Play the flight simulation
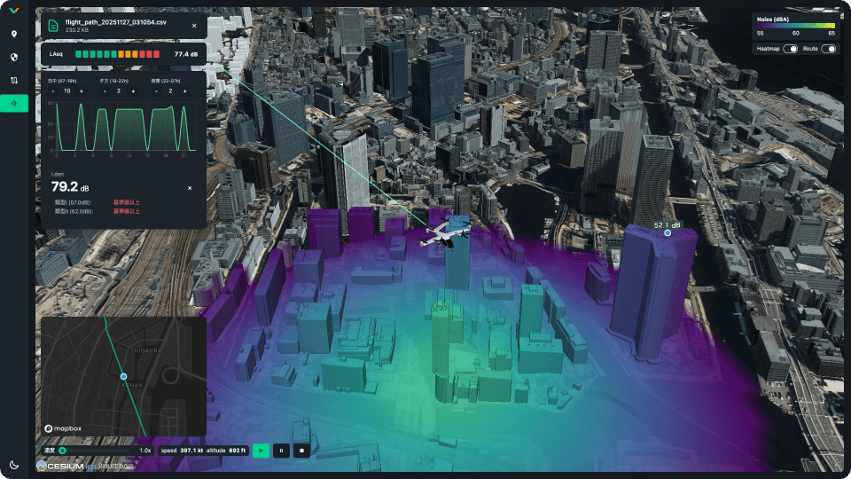851x479 pixels. [261, 450]
